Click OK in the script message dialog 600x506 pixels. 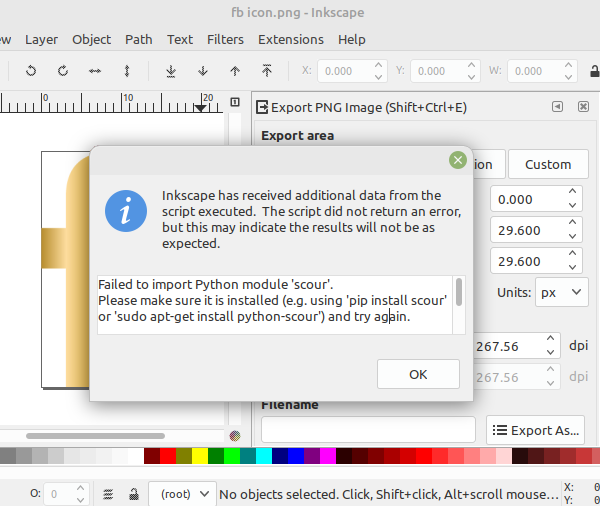tap(418, 374)
